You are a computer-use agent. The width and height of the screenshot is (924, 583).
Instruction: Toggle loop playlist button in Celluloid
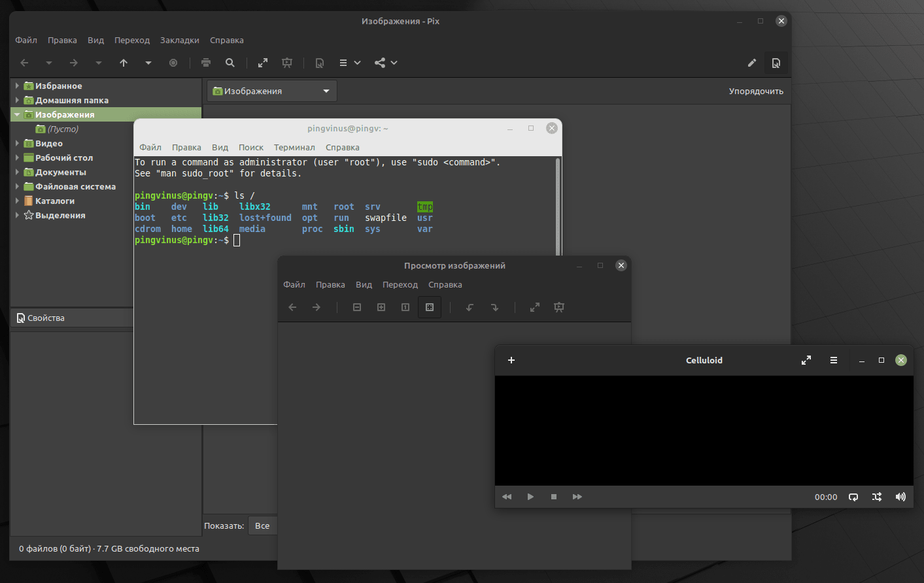(853, 497)
